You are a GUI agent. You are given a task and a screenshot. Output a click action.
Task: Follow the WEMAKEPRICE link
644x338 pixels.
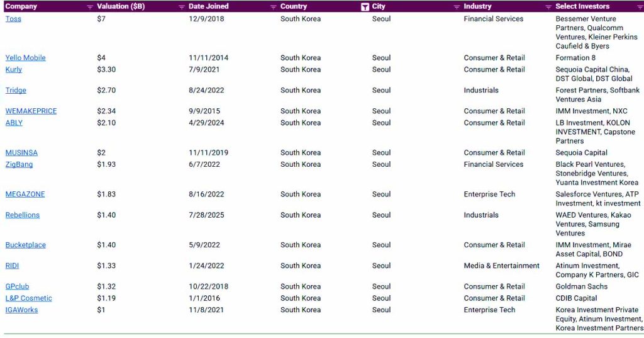[31, 111]
